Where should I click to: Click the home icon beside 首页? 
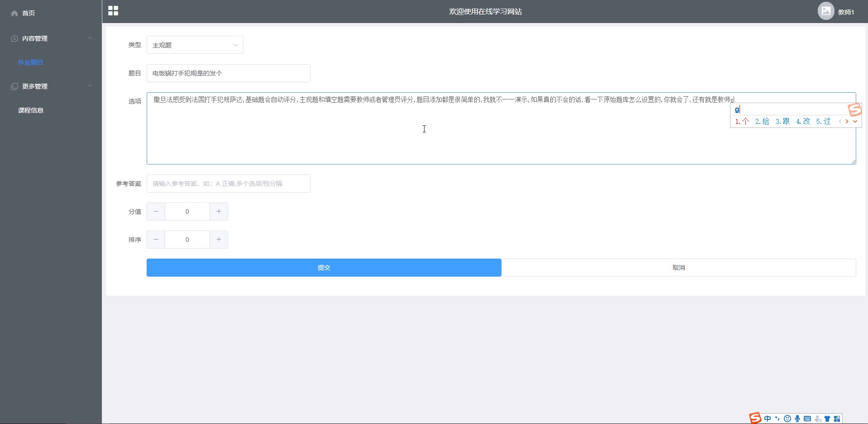(14, 13)
